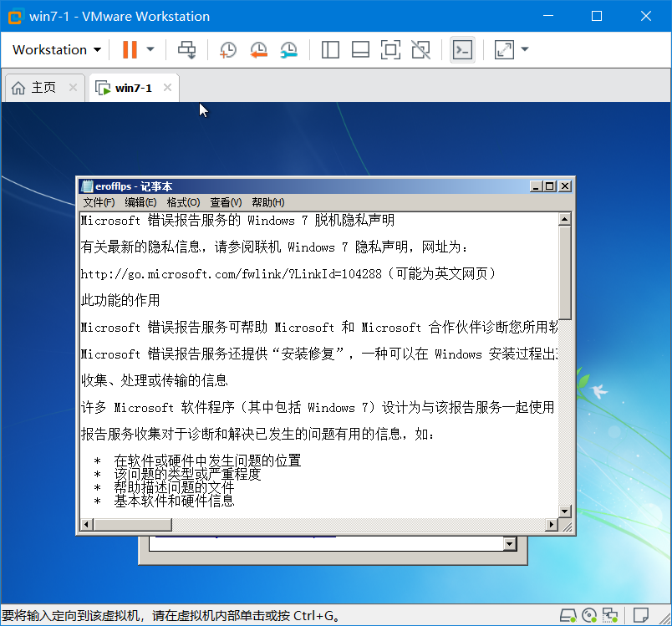
Task: Click the bullet 在软件或硬件中发生问题的位置
Action: (x=207, y=461)
